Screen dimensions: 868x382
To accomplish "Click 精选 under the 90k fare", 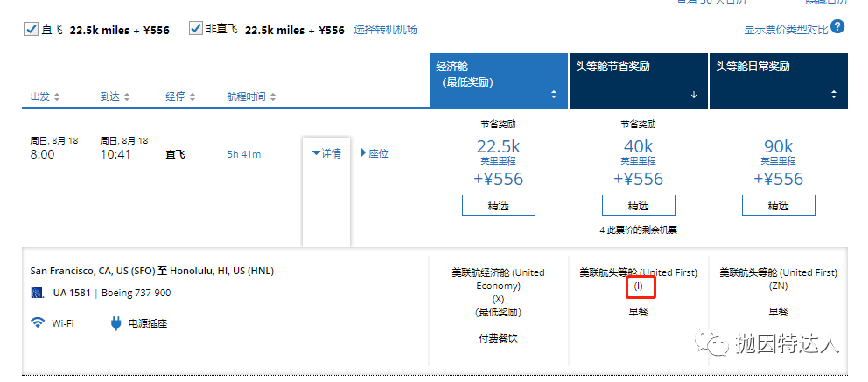I will click(779, 205).
